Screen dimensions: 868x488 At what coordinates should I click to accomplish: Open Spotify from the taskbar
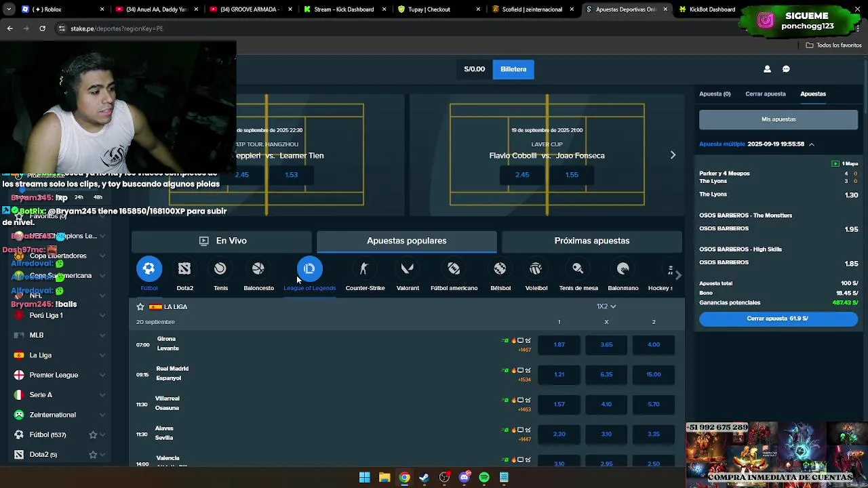(484, 477)
